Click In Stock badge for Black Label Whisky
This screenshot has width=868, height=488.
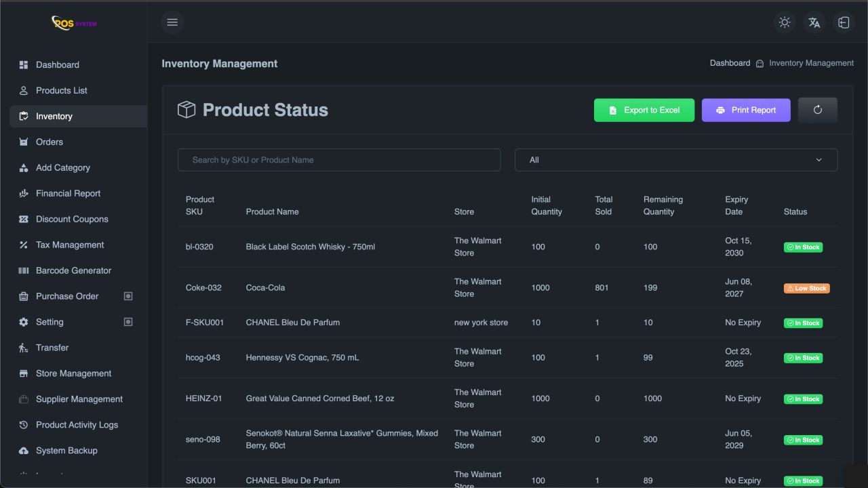(803, 247)
